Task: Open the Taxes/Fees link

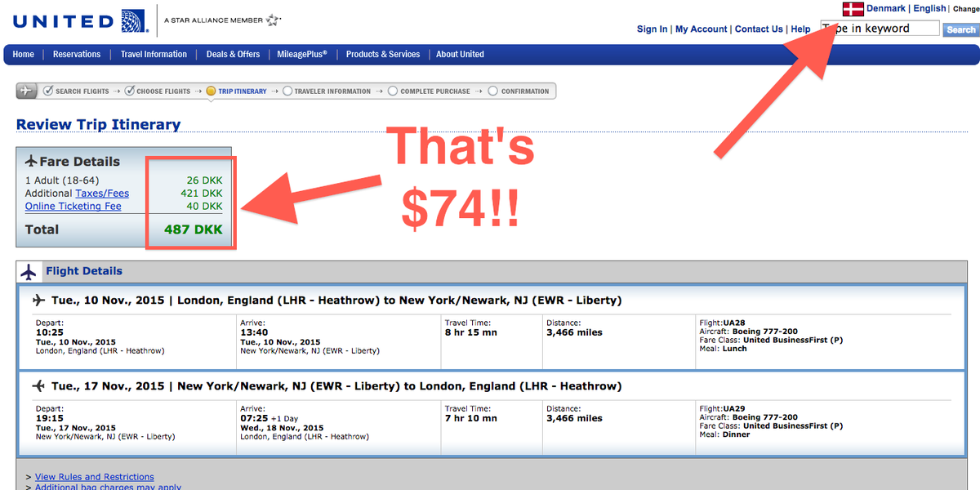Action: coord(102,194)
